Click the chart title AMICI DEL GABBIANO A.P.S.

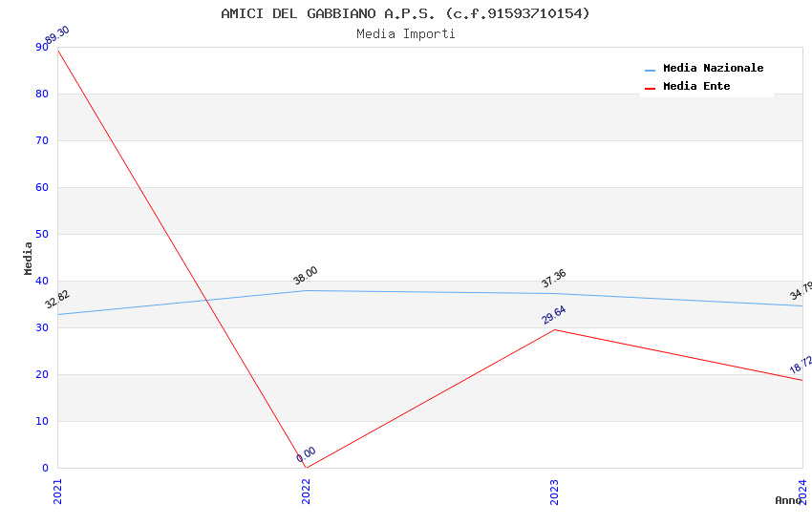[405, 13]
